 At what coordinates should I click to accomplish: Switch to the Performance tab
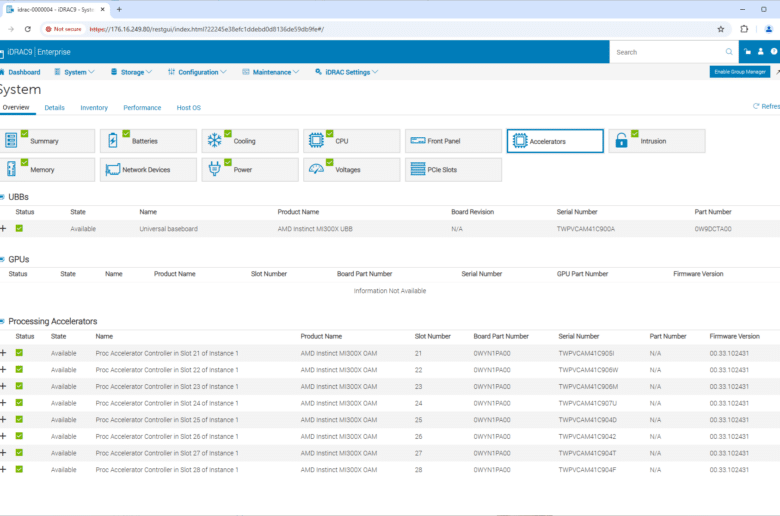point(142,107)
